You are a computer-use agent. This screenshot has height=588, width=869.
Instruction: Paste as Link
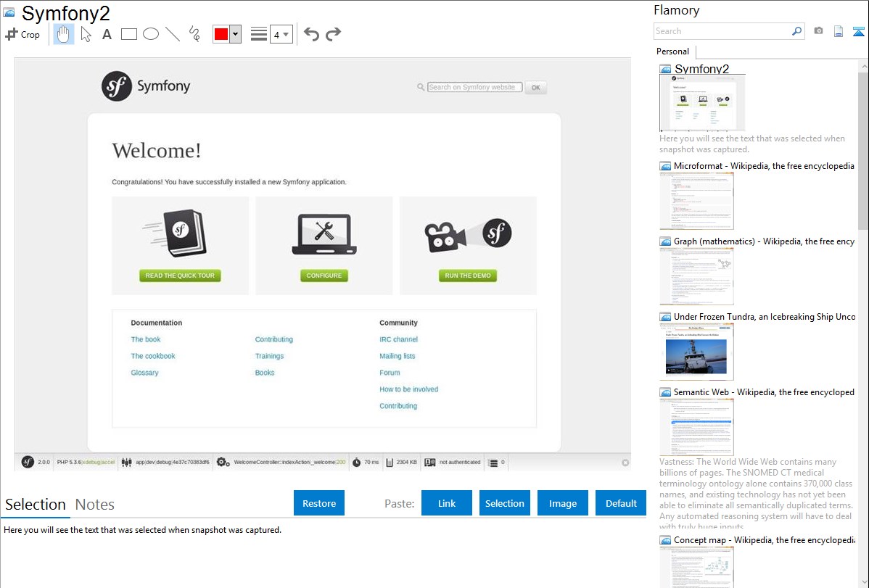pos(447,503)
